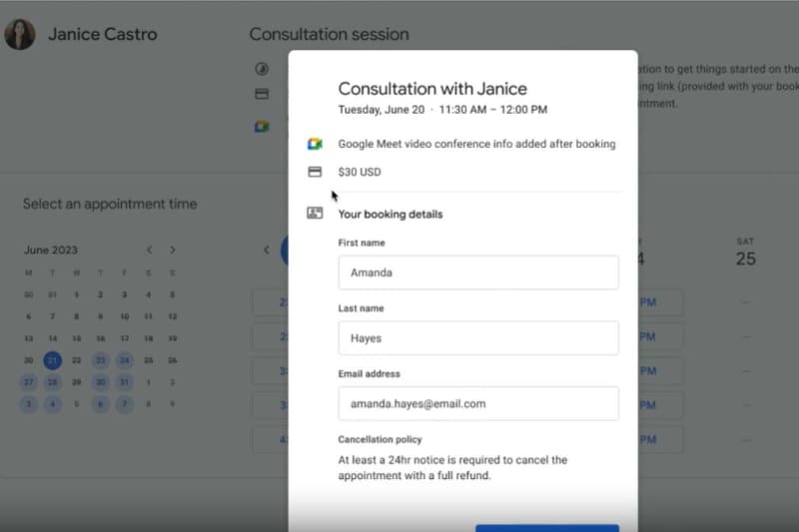Click the Last name field containing Hayes
The height and width of the screenshot is (532, 799).
click(478, 338)
